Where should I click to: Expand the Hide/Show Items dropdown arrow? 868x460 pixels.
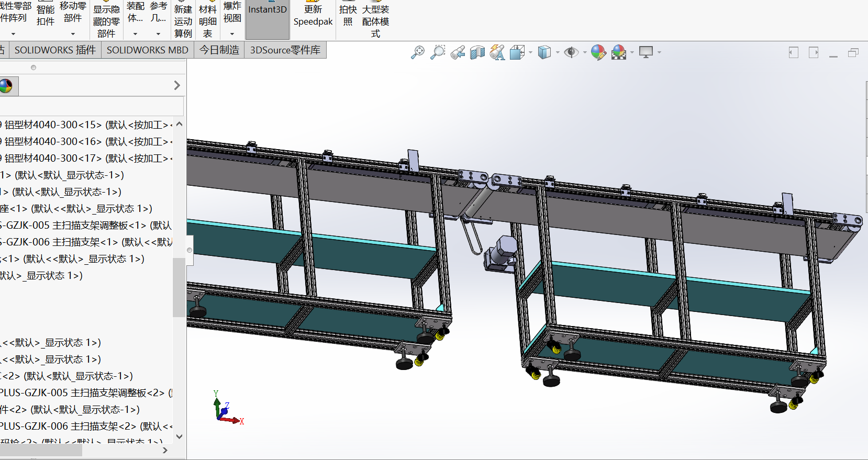click(x=585, y=52)
